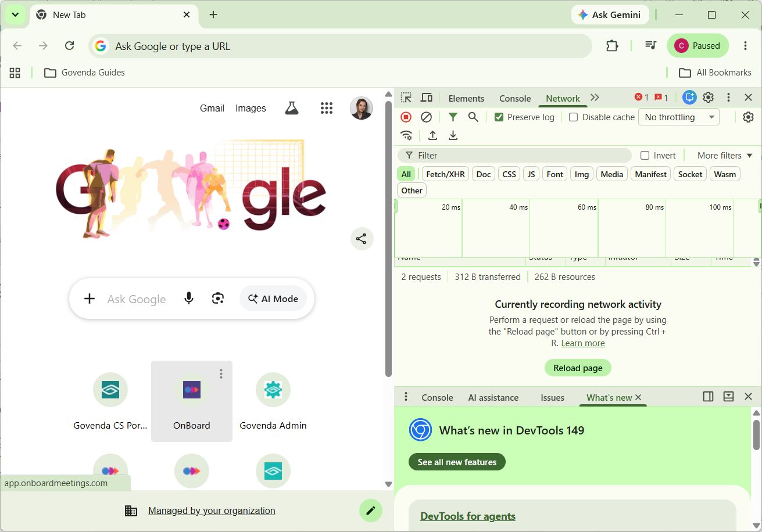Open Chrome extensions puzzle icon

tap(612, 46)
